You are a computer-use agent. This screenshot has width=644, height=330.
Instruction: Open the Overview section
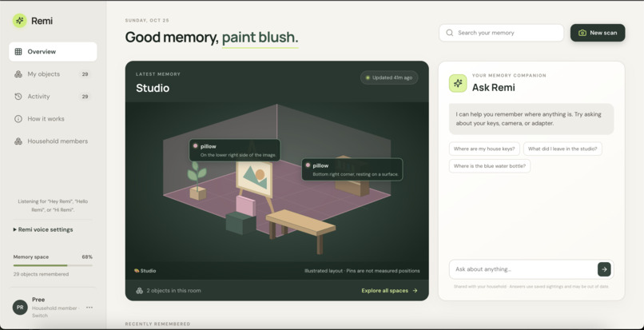pyautogui.click(x=53, y=52)
